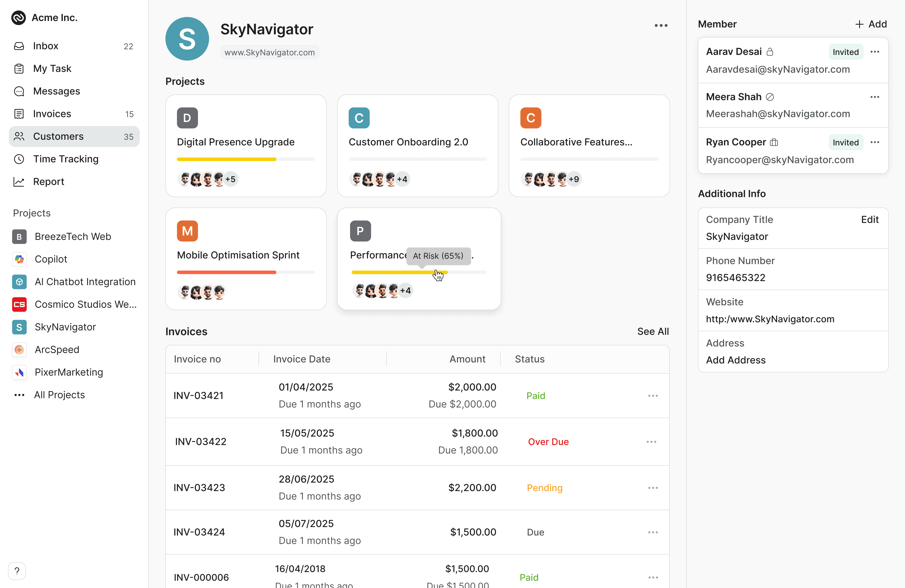The width and height of the screenshot is (905, 588).
Task: Open row actions for invoice INV-03422
Action: 651,442
